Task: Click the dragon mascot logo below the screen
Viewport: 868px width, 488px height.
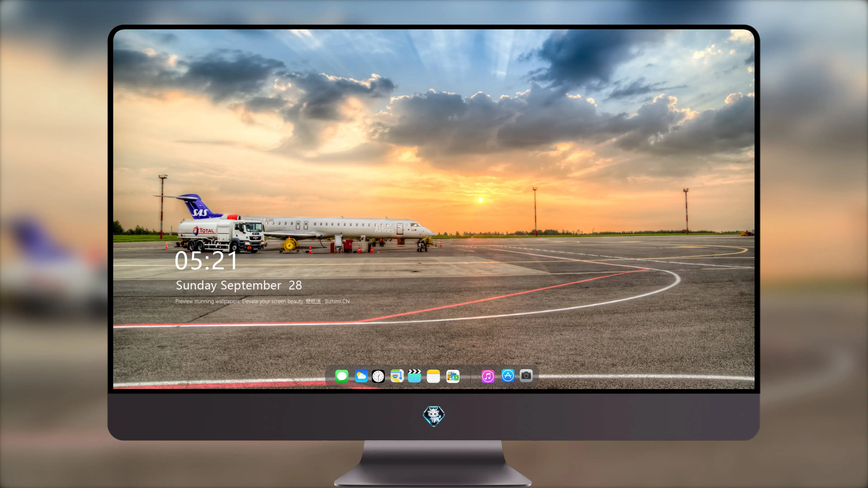Action: [x=434, y=416]
